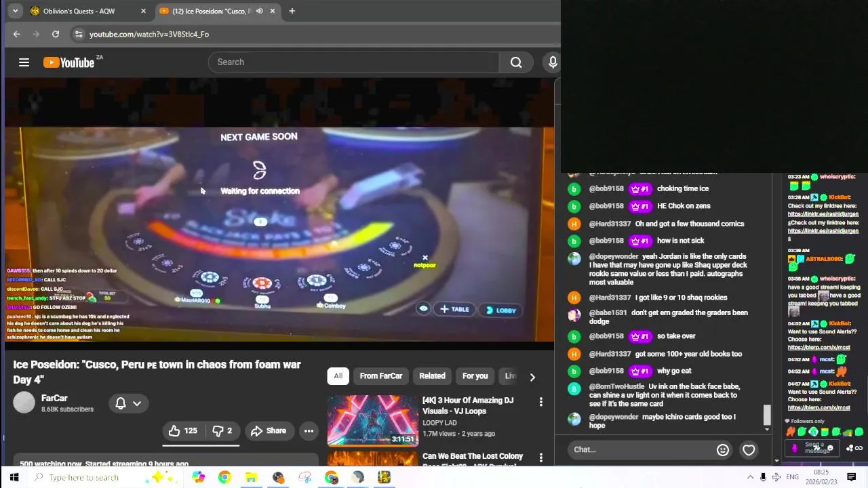Switch ENG input language in tray
Image resolution: width=868 pixels, height=488 pixels.
point(792,477)
